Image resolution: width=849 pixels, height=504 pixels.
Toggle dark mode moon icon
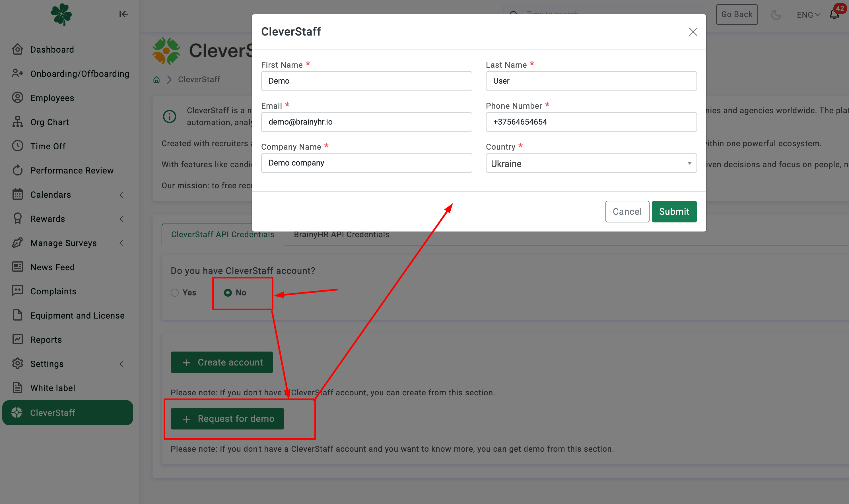pos(776,15)
